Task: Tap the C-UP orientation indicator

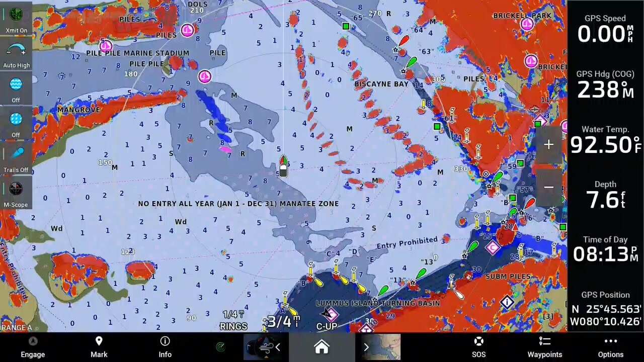Action: pos(327,326)
